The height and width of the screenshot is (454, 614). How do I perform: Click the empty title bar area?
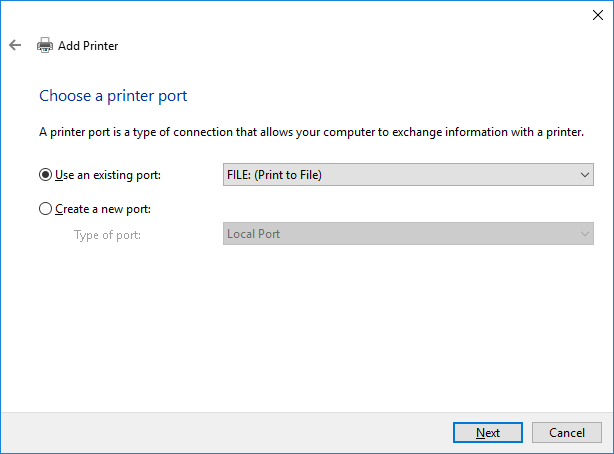tap(300, 14)
